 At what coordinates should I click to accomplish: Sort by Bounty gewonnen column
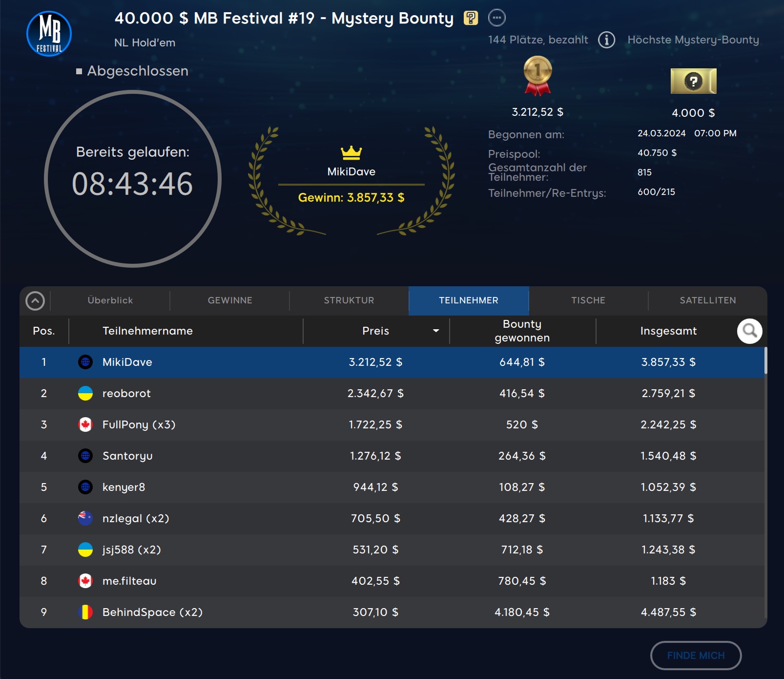pos(522,331)
